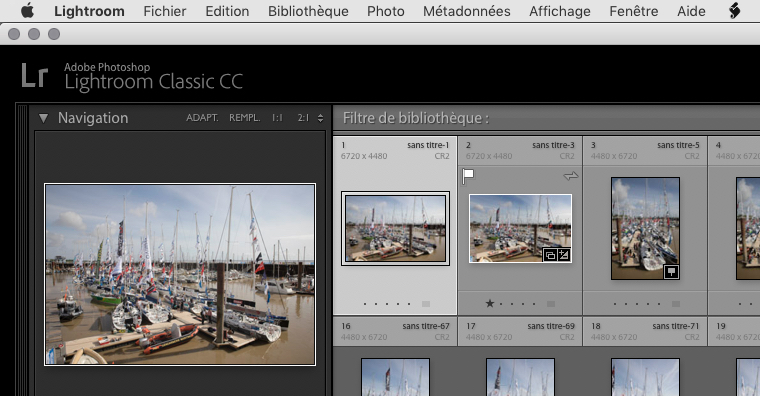
Task: Select thumbnail sans titre-69
Action: click(521, 377)
